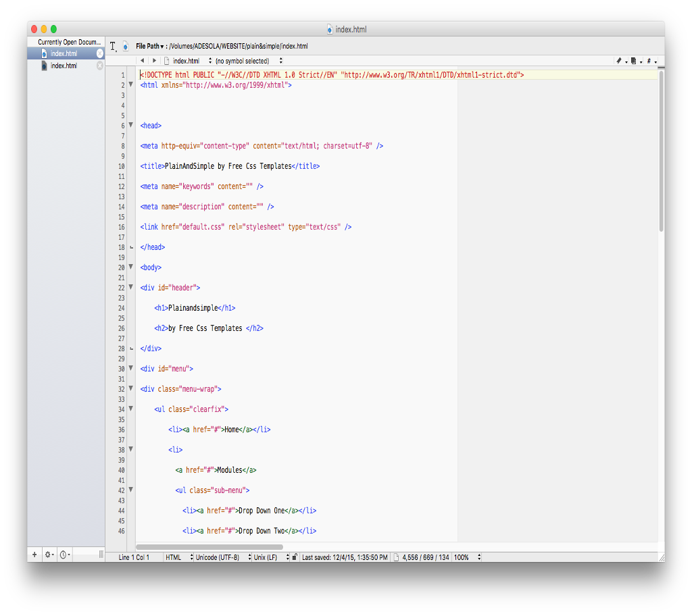Collapse the ul clearfix fold on line 34

(x=130, y=409)
